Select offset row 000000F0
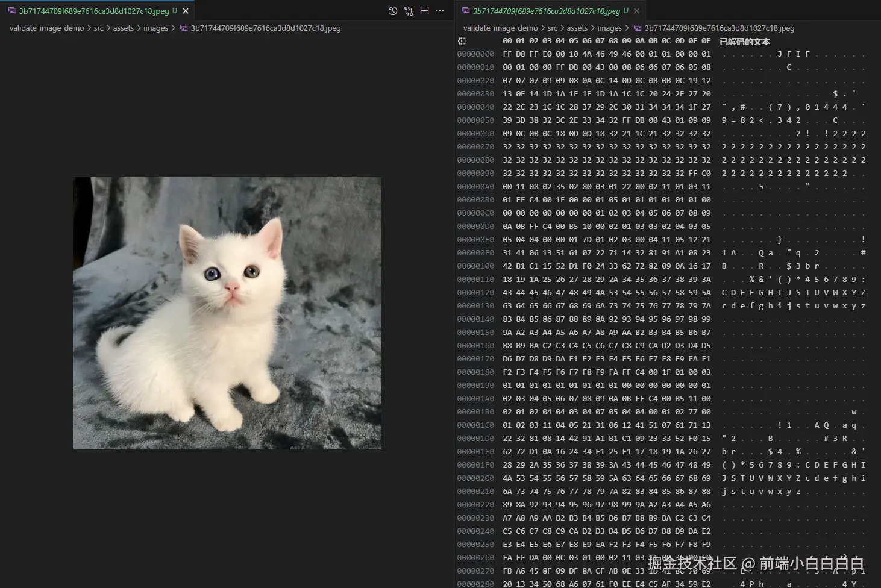 coord(475,253)
